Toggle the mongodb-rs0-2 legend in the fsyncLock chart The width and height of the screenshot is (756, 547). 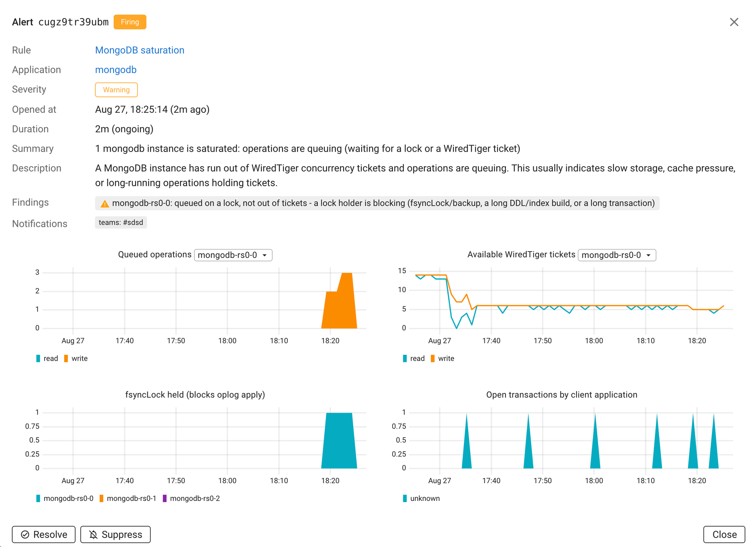(191, 498)
